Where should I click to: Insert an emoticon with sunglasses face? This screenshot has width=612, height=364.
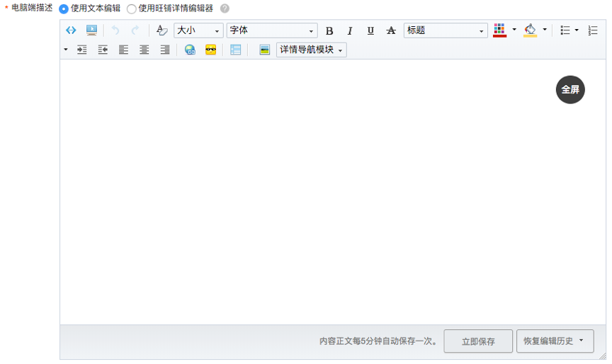point(210,50)
